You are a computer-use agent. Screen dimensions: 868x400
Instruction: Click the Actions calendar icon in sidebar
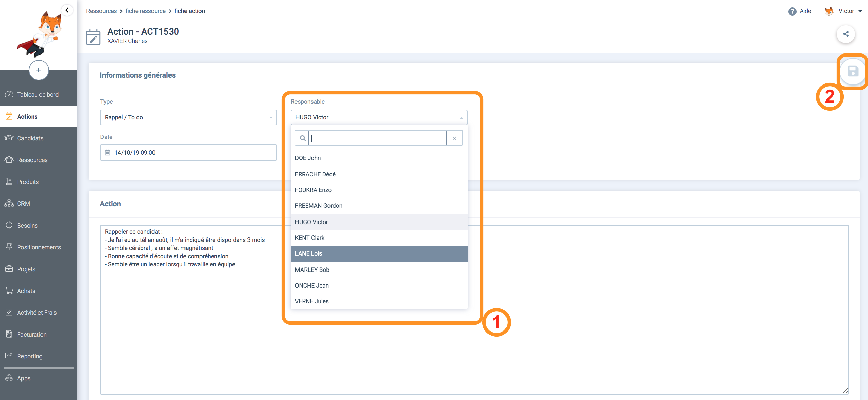click(9, 116)
